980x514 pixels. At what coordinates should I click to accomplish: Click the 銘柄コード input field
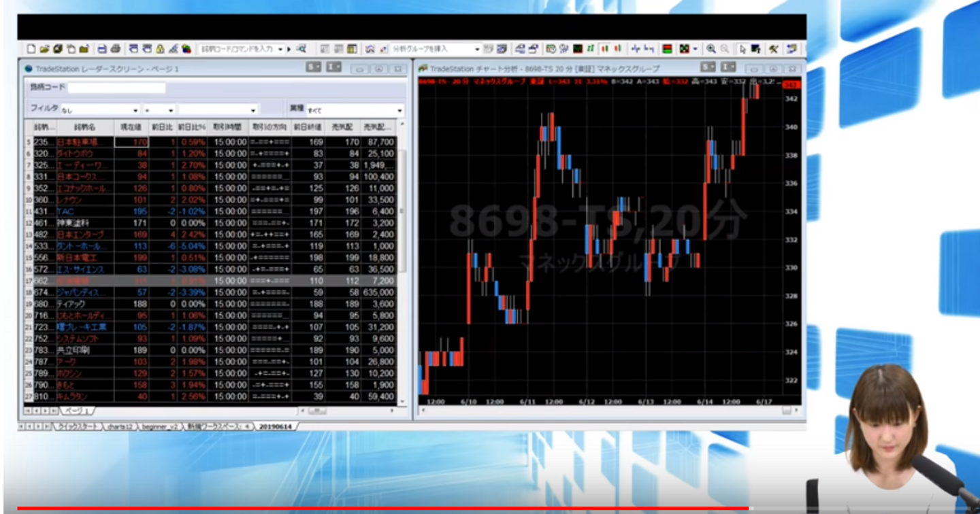pos(116,88)
